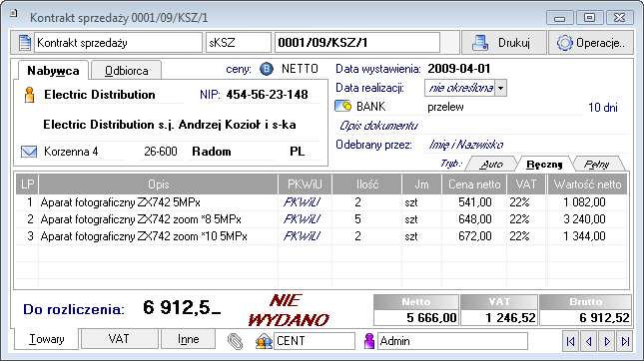Click the city Radom
The height and width of the screenshot is (361, 644).
tap(212, 152)
